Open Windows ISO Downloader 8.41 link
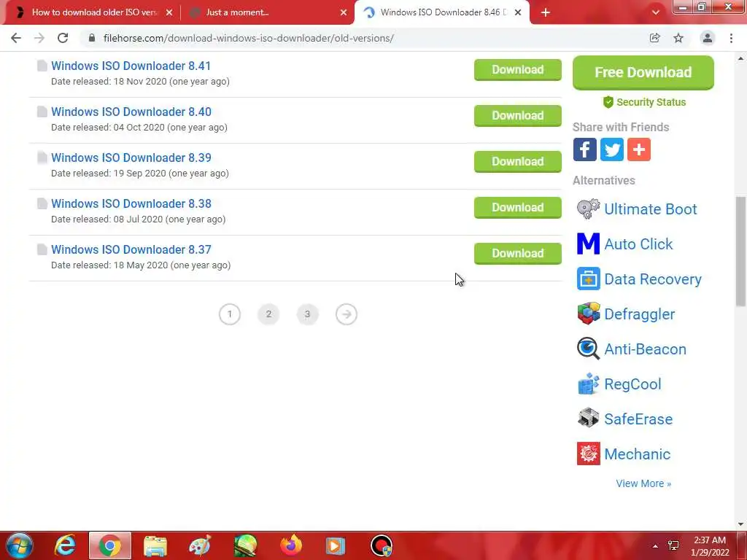The height and width of the screenshot is (560, 747). tap(131, 66)
